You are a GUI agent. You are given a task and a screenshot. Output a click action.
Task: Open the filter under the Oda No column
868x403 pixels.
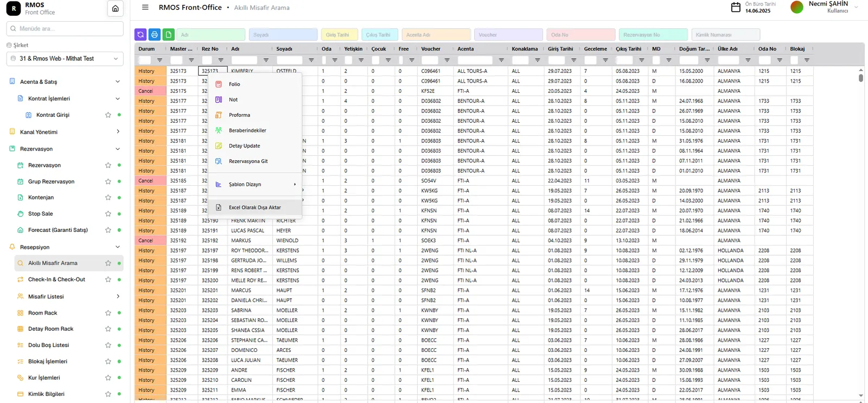[780, 60]
